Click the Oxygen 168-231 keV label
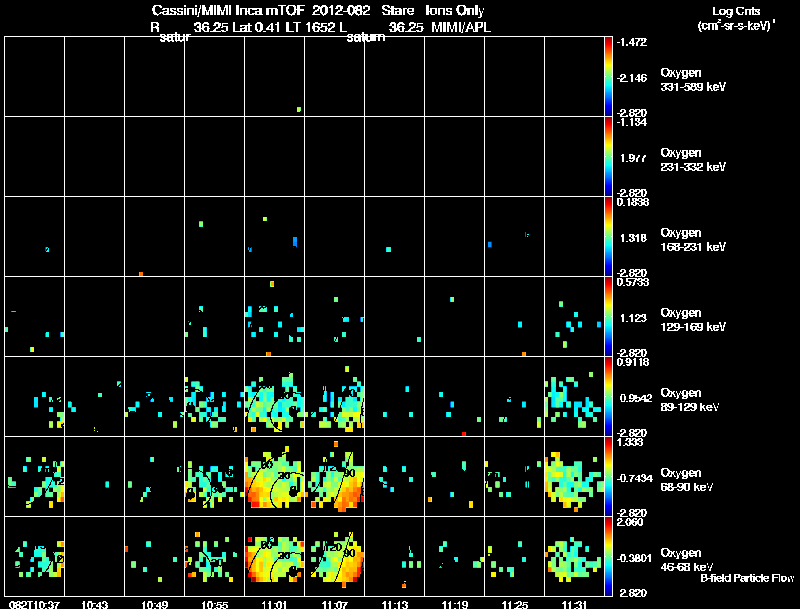This screenshot has height=609, width=800. click(x=693, y=240)
